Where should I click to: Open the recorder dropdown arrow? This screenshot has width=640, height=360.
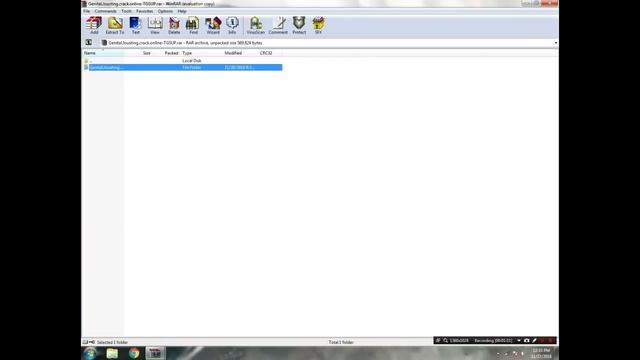(519, 340)
